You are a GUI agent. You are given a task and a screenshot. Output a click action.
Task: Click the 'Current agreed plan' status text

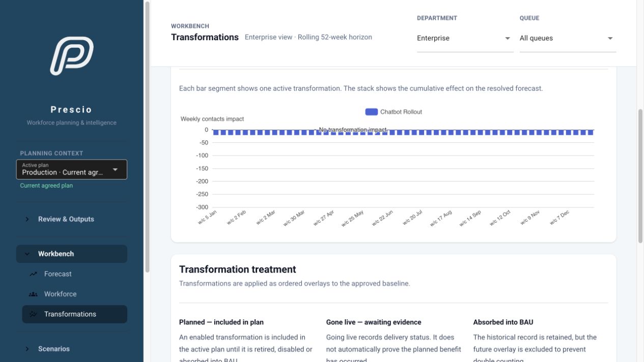pyautogui.click(x=46, y=186)
